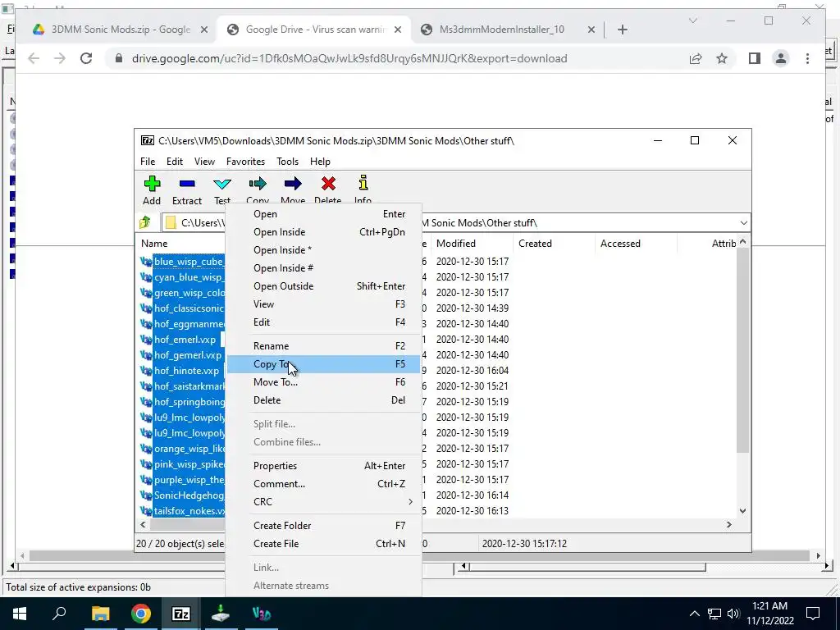
Task: Choose Delete in the context menu
Action: tap(323, 400)
